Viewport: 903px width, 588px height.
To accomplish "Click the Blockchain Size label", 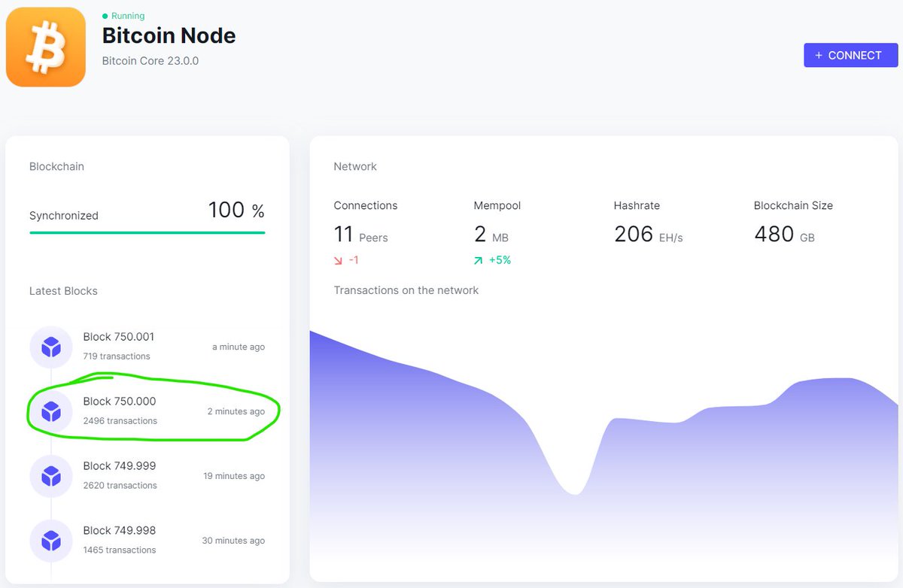I will 793,205.
